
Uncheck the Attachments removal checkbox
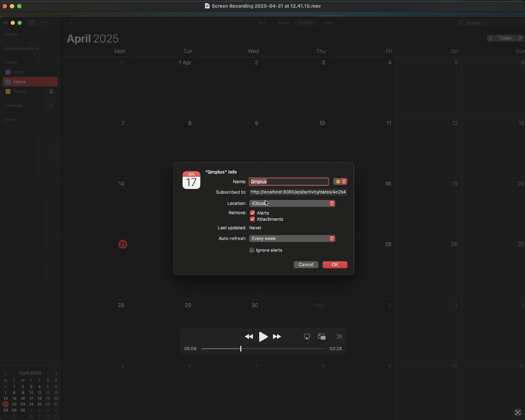(x=252, y=219)
